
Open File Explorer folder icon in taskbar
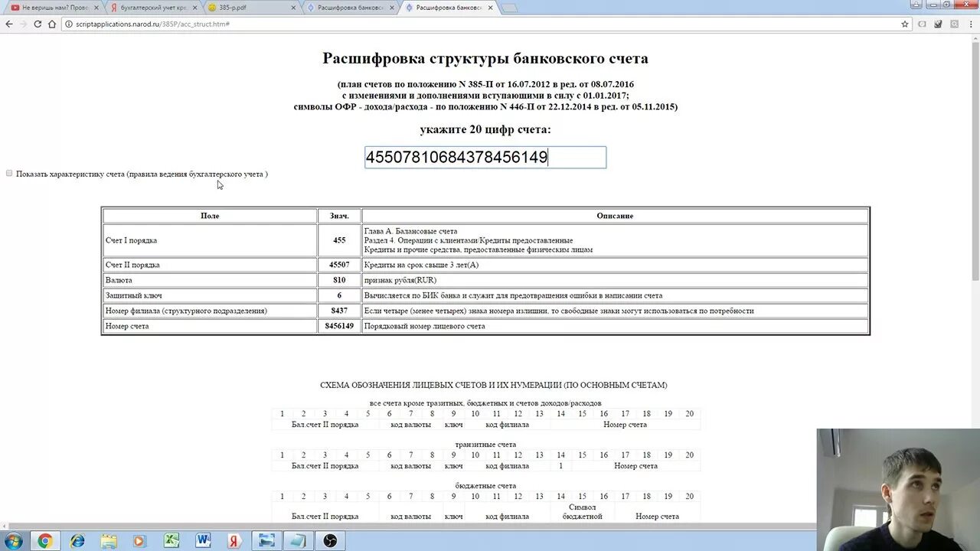[x=109, y=540]
